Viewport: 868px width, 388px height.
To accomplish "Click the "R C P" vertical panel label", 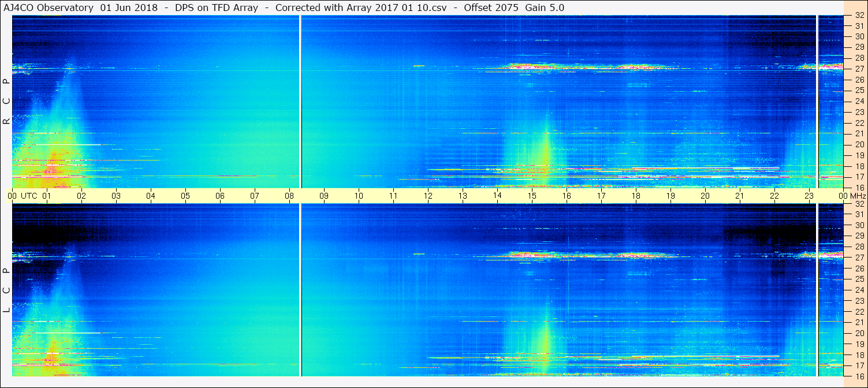I will pos(6,102).
